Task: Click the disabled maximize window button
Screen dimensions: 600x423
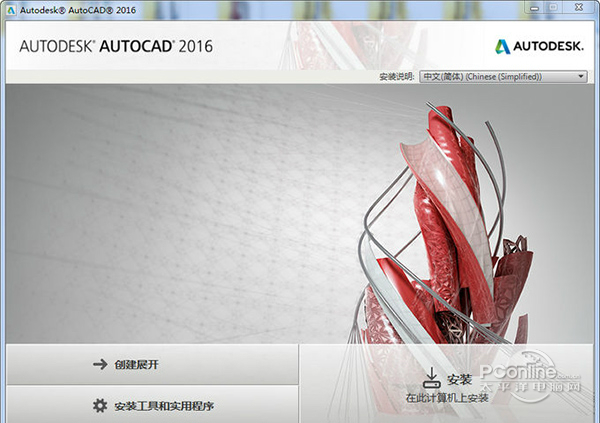Action: pos(553,8)
